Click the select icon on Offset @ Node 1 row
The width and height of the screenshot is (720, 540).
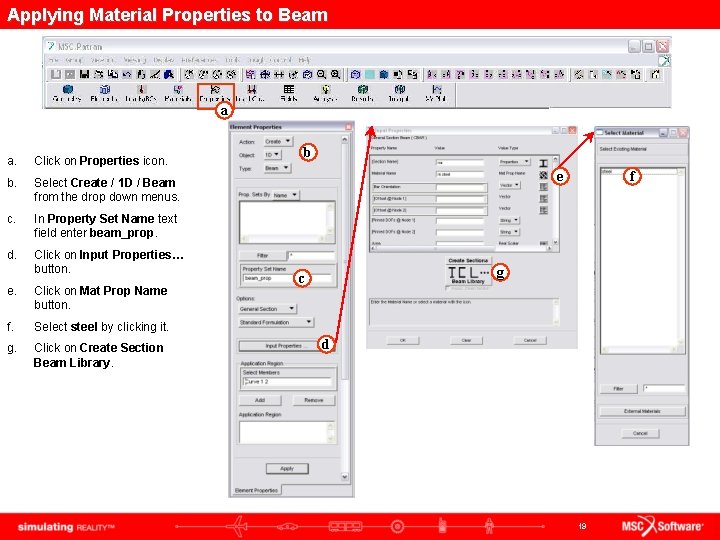543,198
